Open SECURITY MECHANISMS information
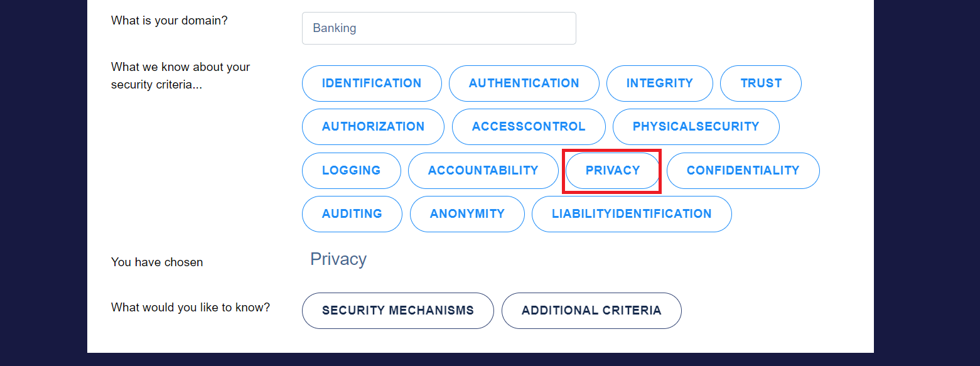 (397, 311)
